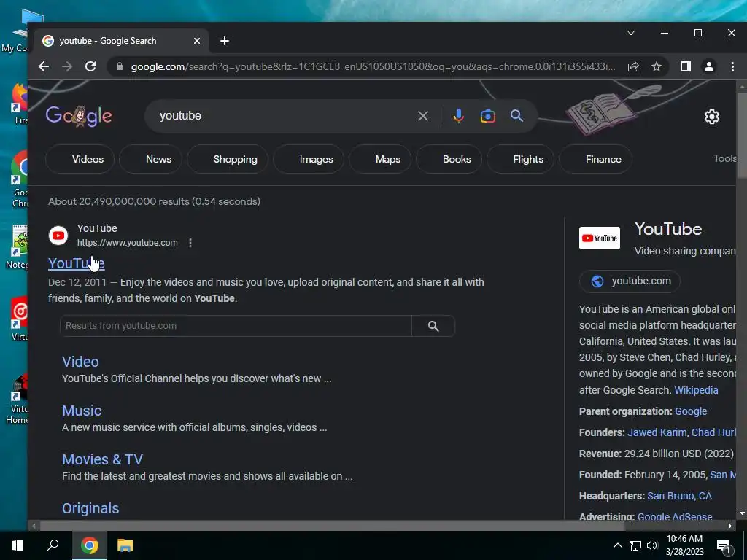Open the share page icon in address bar
The height and width of the screenshot is (560, 747).
pos(633,66)
